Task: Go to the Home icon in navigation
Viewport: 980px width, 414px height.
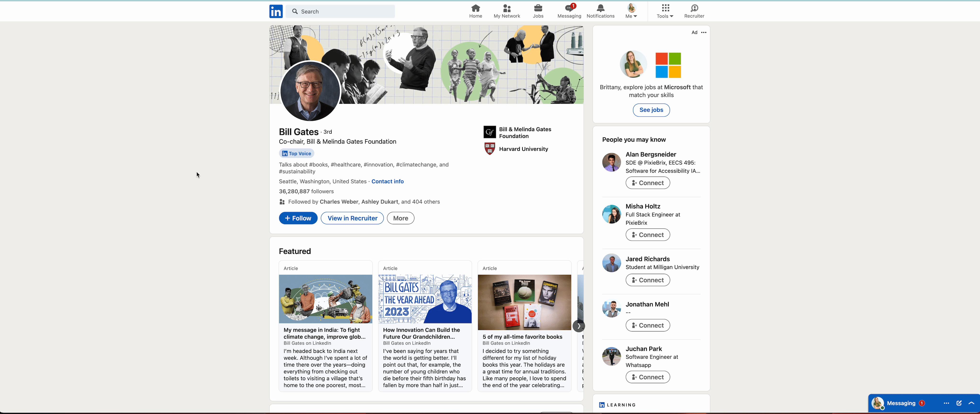Action: [x=476, y=11]
